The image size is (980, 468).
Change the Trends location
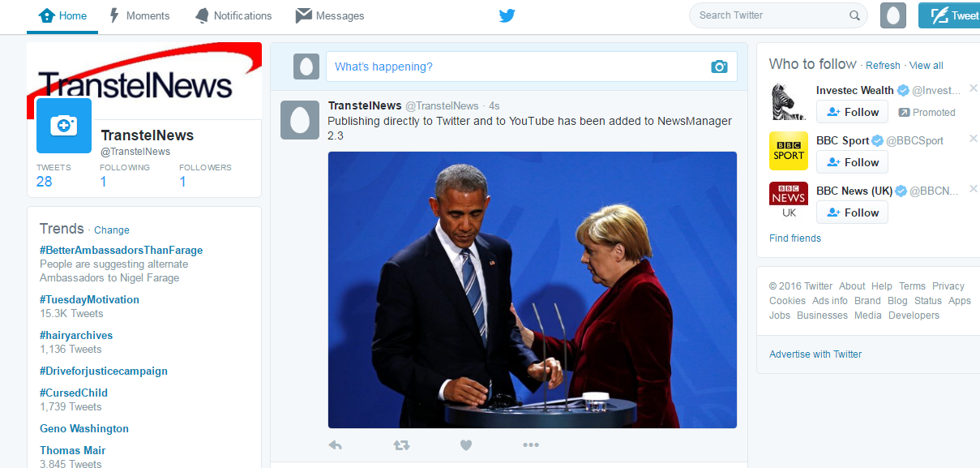coord(112,230)
